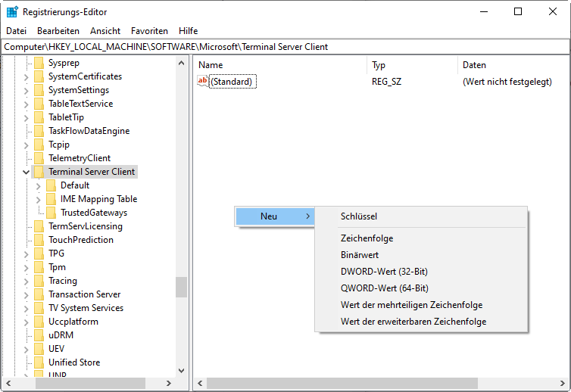Screen dimensions: 571x392
Task: Click the IME Mapping Table folder icon
Action: click(51, 199)
